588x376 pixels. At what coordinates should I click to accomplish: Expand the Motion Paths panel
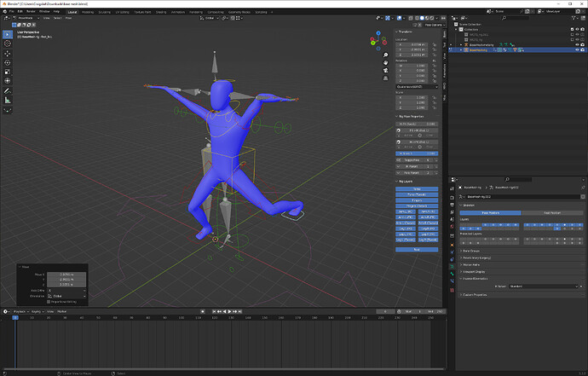[x=470, y=265]
